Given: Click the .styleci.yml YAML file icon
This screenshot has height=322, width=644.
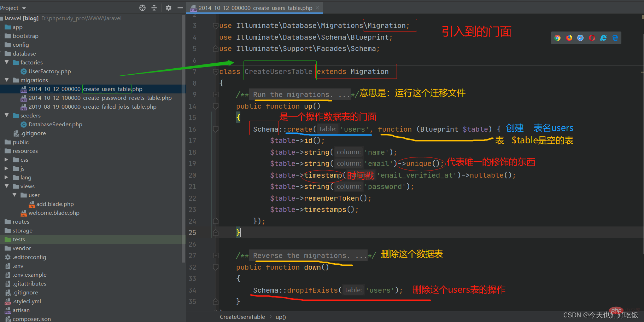Looking at the screenshot, I should click(8, 301).
